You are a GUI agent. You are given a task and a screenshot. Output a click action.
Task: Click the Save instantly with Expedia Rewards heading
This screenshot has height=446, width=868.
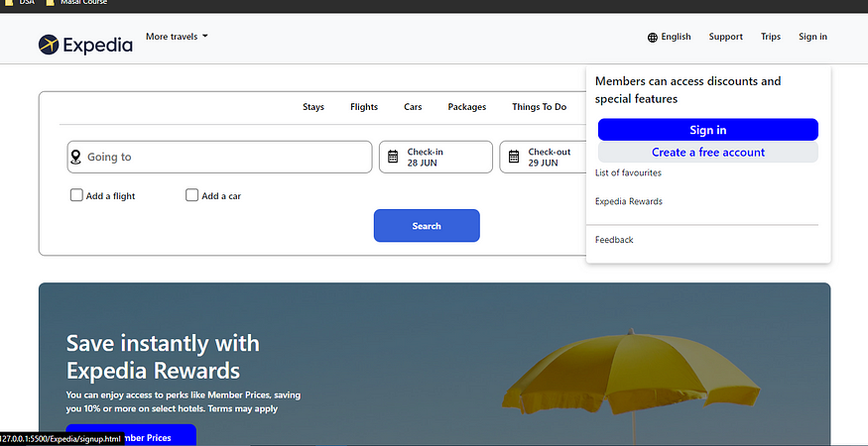click(163, 357)
